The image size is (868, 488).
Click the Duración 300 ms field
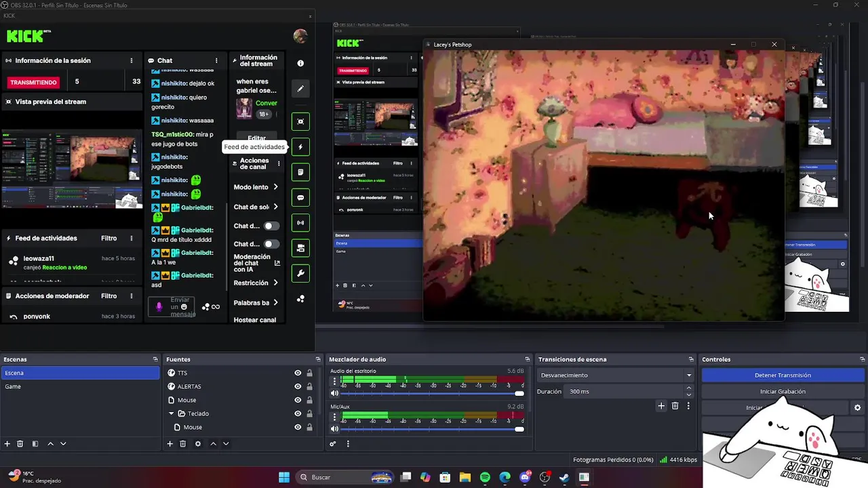coord(625,392)
